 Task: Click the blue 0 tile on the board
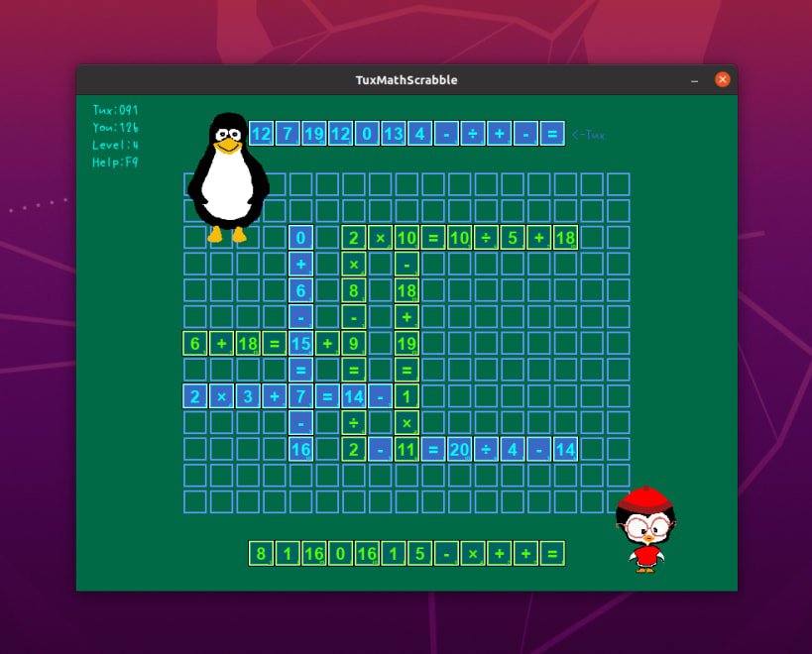coord(300,238)
